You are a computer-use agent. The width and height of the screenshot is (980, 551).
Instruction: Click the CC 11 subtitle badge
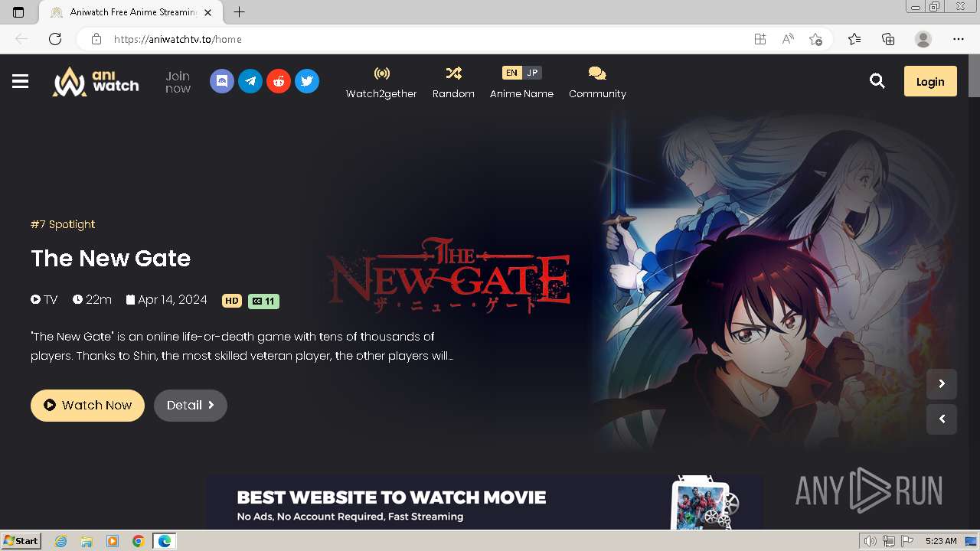(263, 301)
